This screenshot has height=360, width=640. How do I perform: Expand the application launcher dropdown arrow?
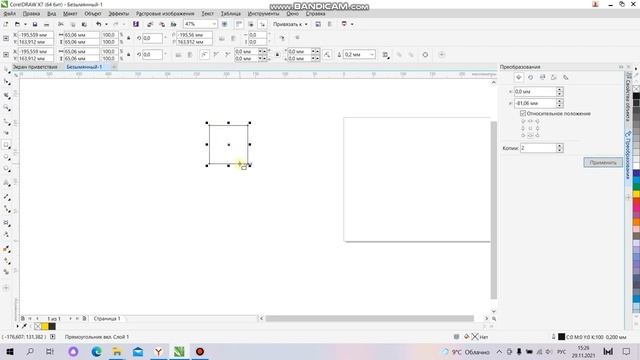[352, 24]
